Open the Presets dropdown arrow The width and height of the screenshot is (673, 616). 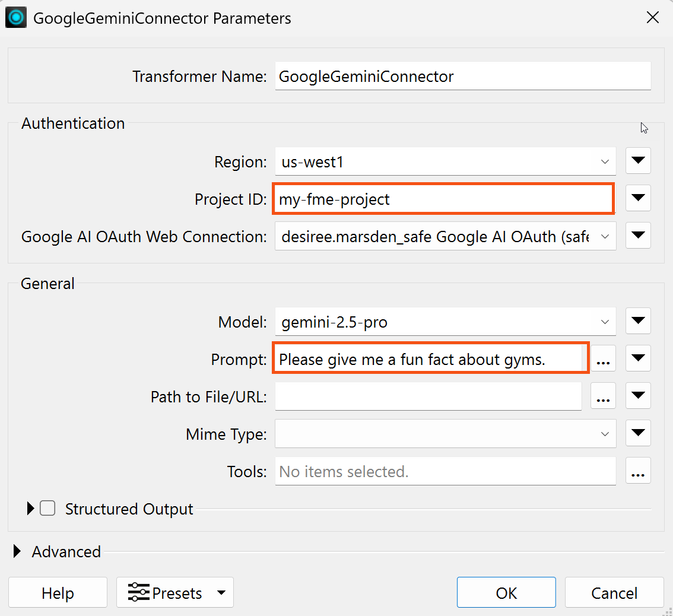pos(221,593)
